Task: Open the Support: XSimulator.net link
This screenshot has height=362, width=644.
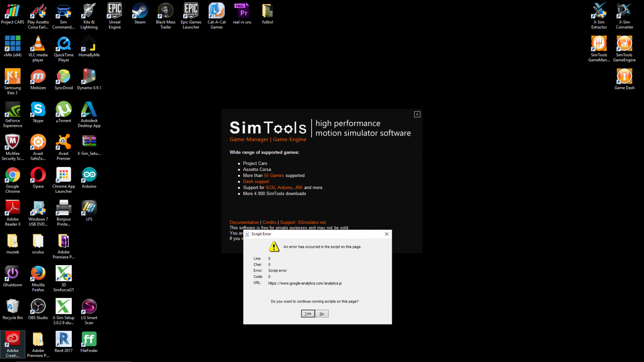Action: 303,222
